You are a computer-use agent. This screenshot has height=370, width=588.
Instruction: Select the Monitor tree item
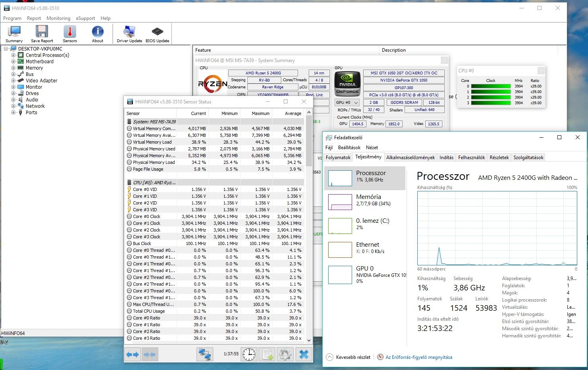tap(34, 87)
